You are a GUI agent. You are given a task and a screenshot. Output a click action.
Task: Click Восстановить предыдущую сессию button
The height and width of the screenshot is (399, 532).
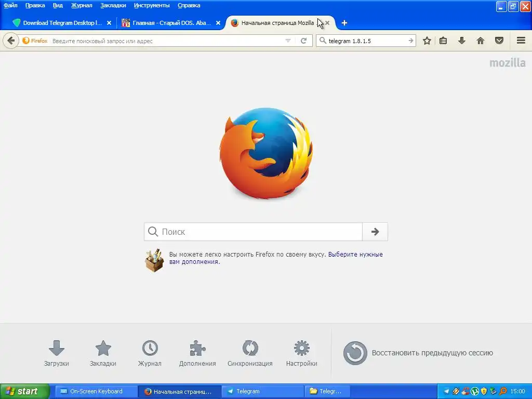(x=418, y=353)
